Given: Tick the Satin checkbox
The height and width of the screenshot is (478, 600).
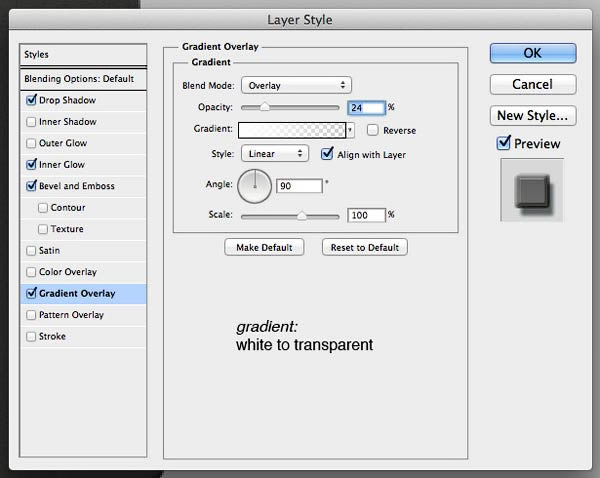Looking at the screenshot, I should click(x=31, y=251).
